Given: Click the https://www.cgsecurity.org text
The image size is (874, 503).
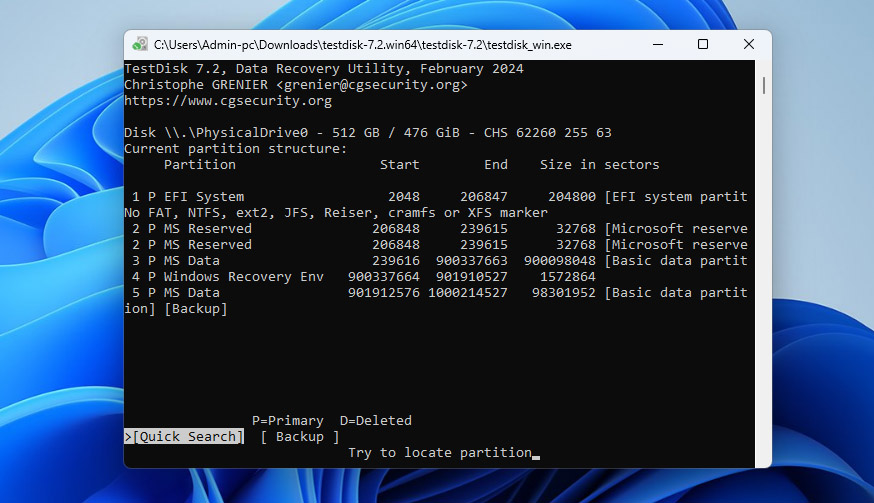Looking at the screenshot, I should 228,101.
